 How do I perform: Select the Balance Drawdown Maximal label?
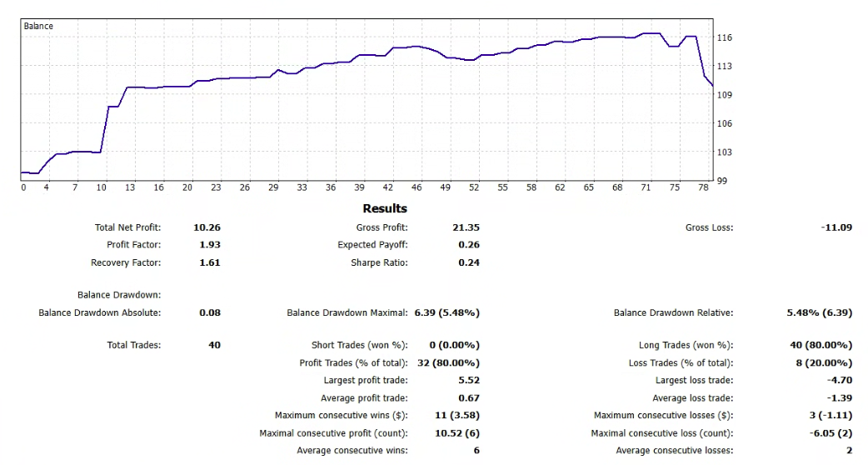pyautogui.click(x=347, y=313)
